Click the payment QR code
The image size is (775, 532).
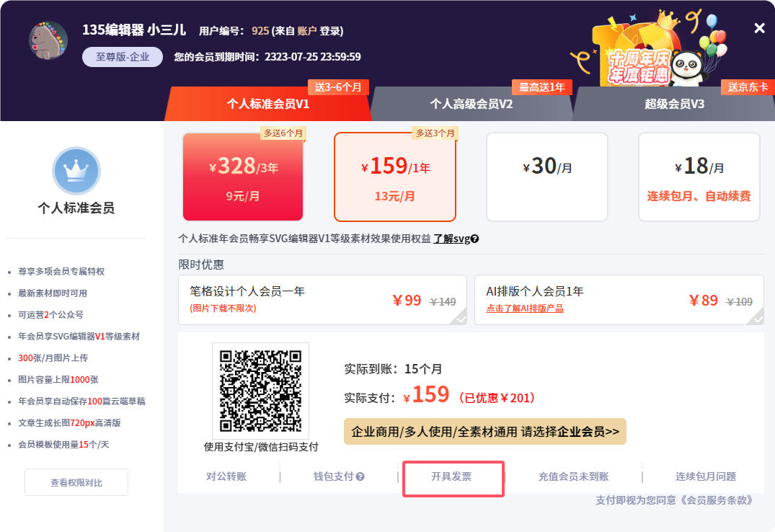coord(260,391)
